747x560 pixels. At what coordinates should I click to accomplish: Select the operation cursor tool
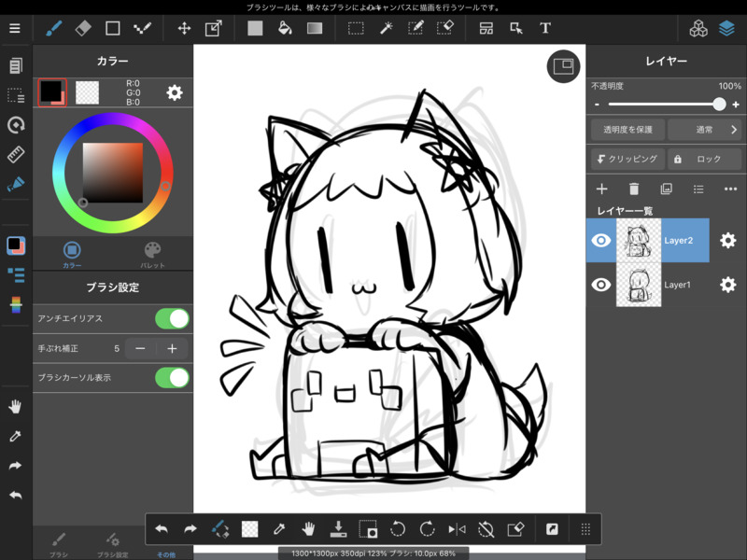point(516,29)
